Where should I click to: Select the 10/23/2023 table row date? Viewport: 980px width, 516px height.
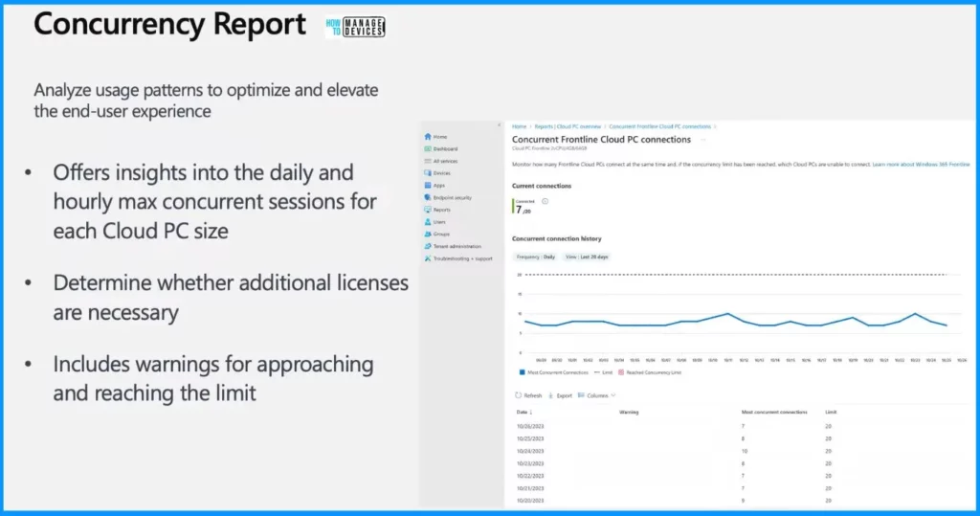pos(530,463)
